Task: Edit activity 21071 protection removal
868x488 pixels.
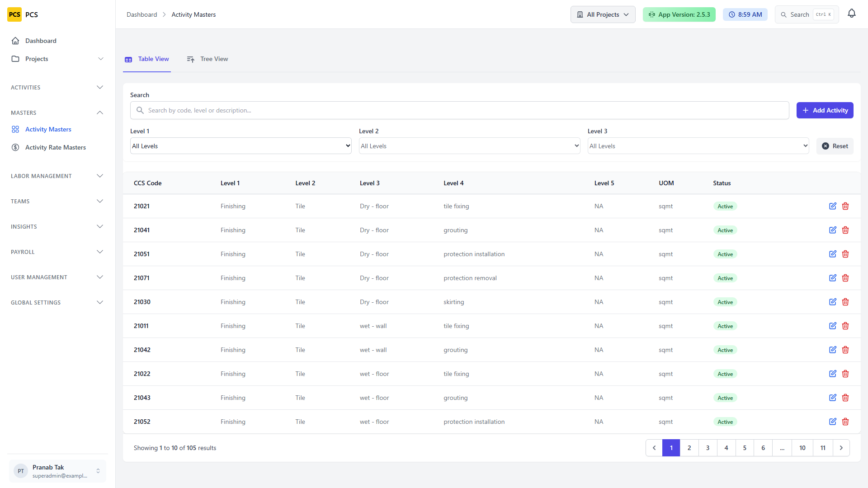Action: pyautogui.click(x=833, y=278)
